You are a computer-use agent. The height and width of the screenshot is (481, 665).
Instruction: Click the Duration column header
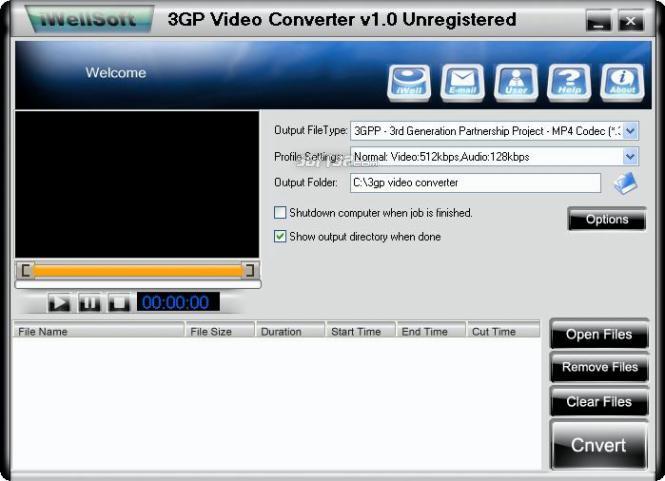pyautogui.click(x=290, y=332)
